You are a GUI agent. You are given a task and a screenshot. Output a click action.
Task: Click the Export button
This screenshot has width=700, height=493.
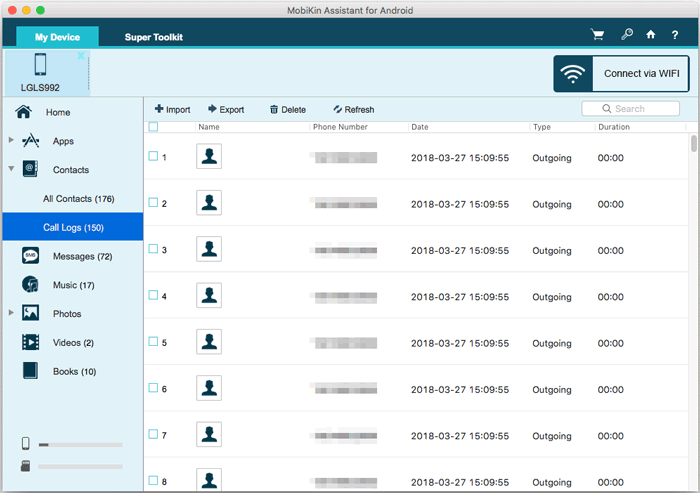(226, 109)
